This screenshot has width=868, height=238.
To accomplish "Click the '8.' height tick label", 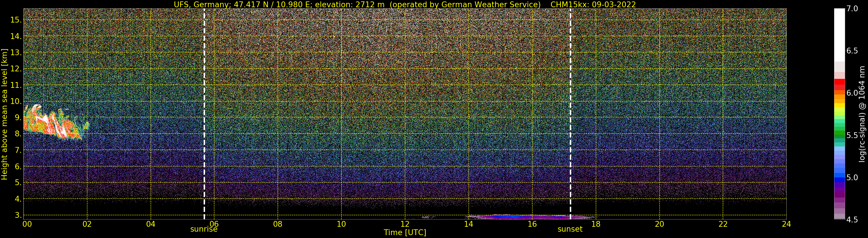I will tap(18, 134).
